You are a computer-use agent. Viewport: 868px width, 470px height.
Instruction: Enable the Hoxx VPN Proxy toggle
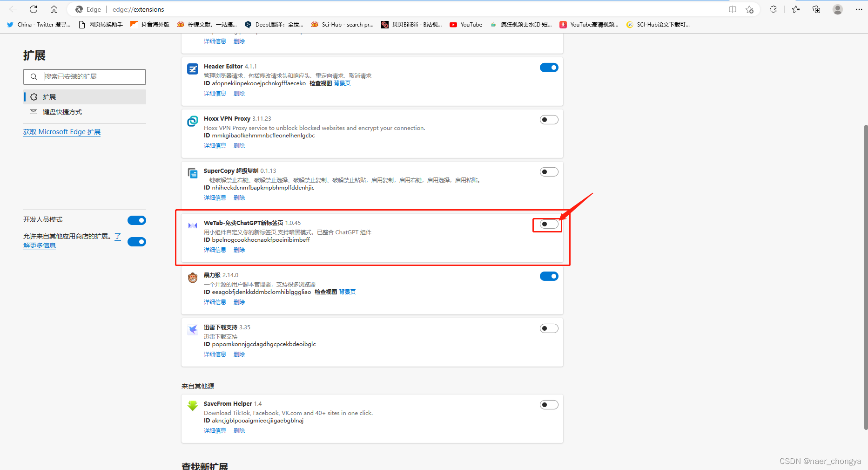pos(549,120)
